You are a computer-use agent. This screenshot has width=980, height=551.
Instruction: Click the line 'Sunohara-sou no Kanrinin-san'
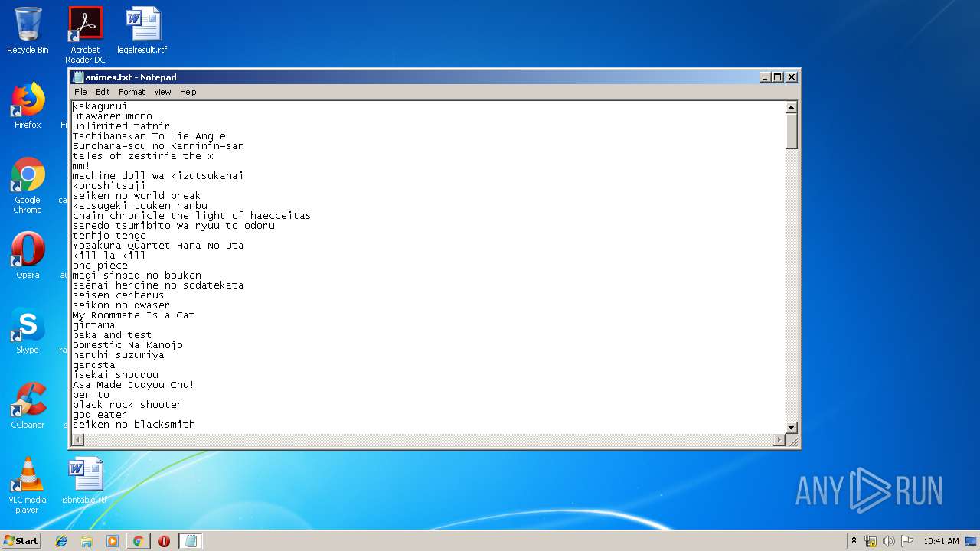point(158,146)
